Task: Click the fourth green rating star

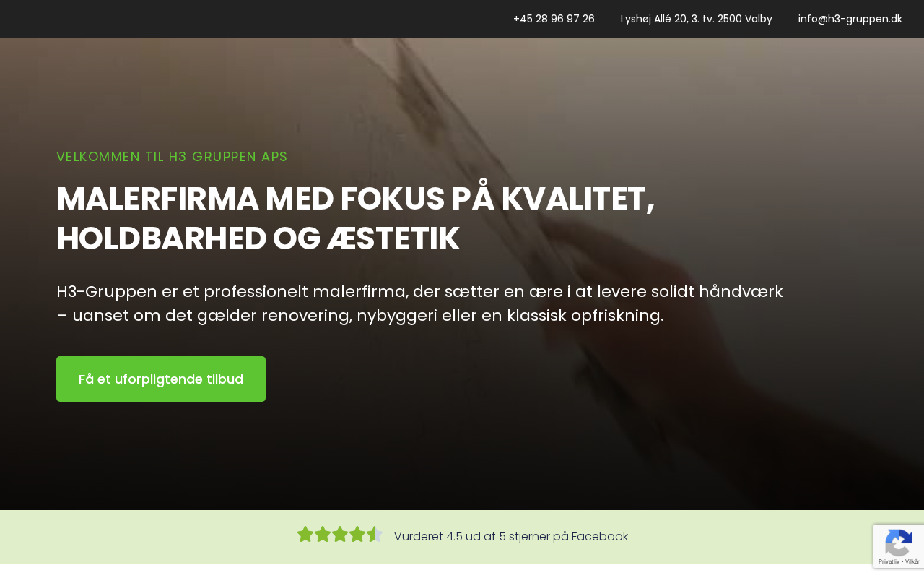Action: 357,535
